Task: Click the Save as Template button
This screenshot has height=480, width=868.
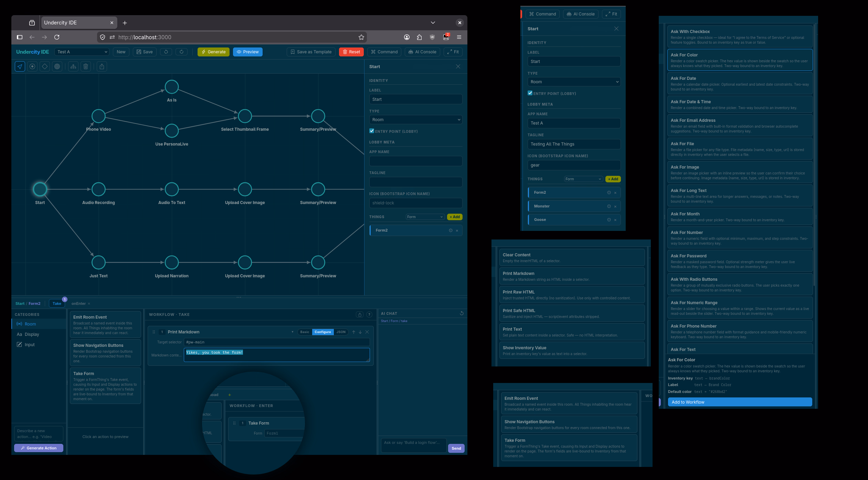Action: 311,52
